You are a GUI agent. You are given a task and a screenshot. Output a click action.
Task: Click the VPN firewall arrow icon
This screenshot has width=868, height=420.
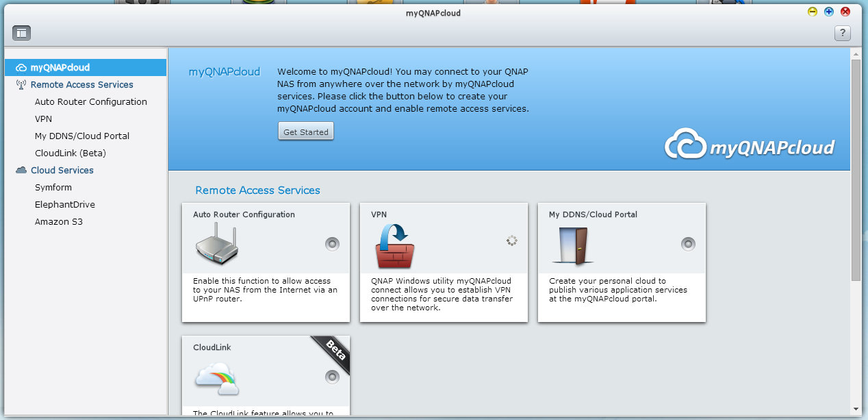395,246
